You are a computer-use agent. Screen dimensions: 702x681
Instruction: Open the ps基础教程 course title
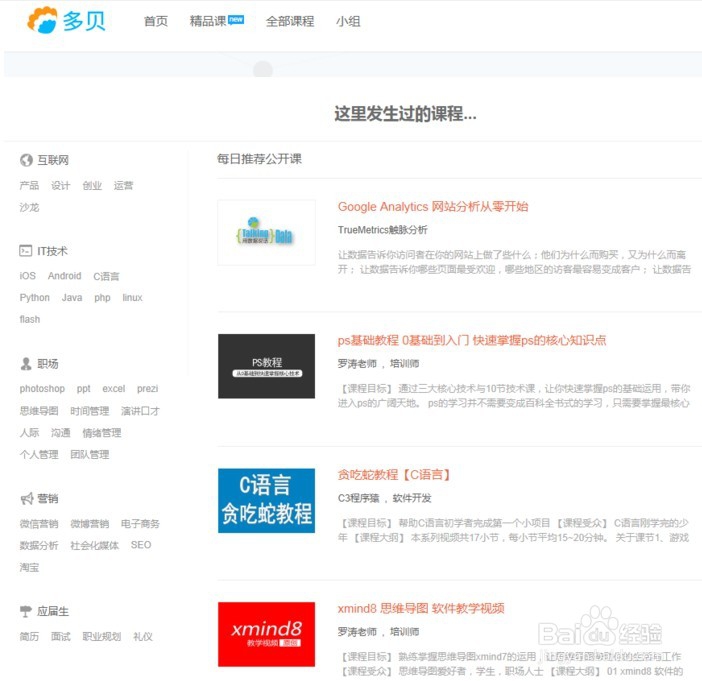[x=472, y=340]
